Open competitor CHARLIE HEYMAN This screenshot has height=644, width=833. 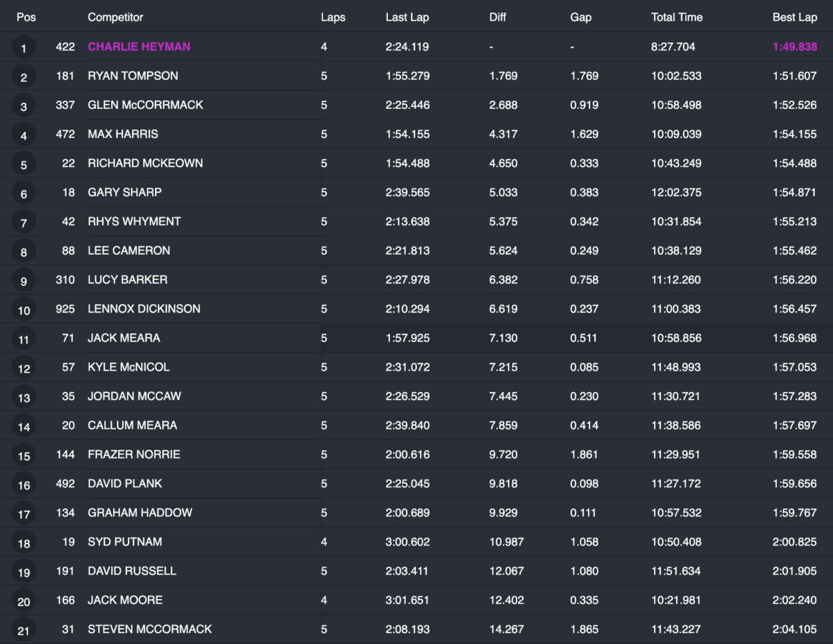pyautogui.click(x=139, y=46)
